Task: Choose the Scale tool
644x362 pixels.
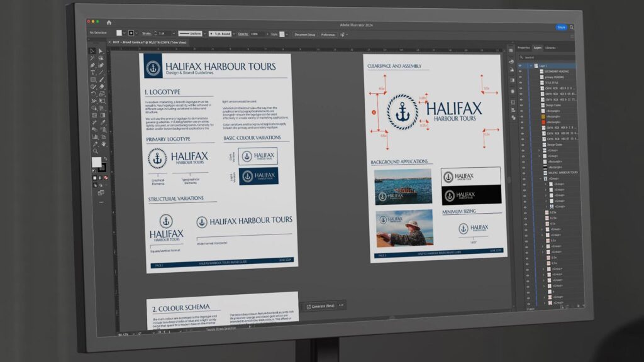Action: (x=102, y=94)
